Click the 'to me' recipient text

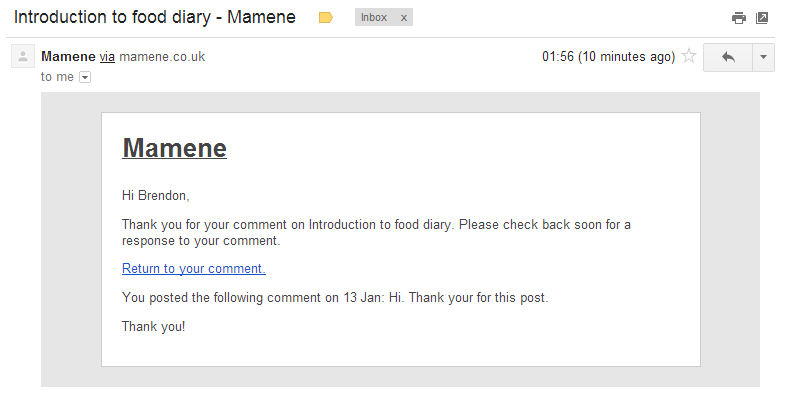[57, 77]
